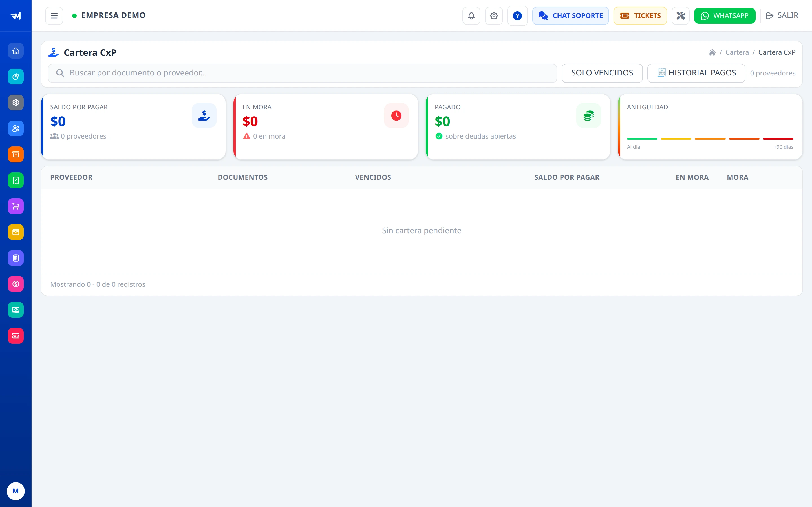The width and height of the screenshot is (812, 507).
Task: Open the calculator sidebar icon
Action: click(16, 258)
